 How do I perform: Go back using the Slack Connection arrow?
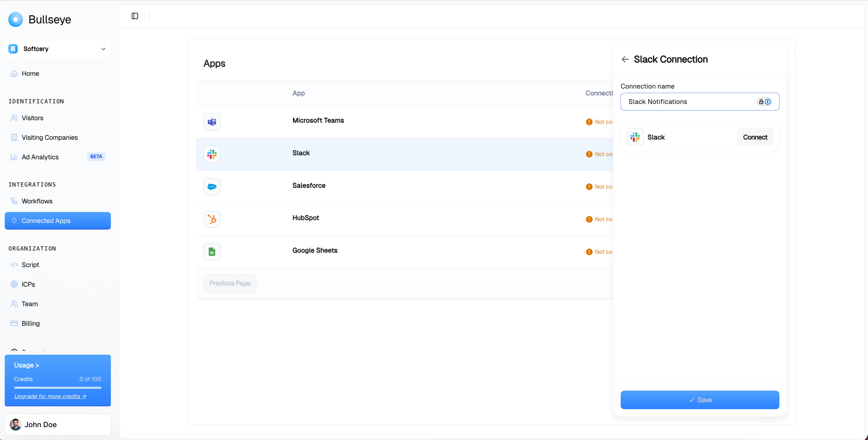click(x=625, y=59)
